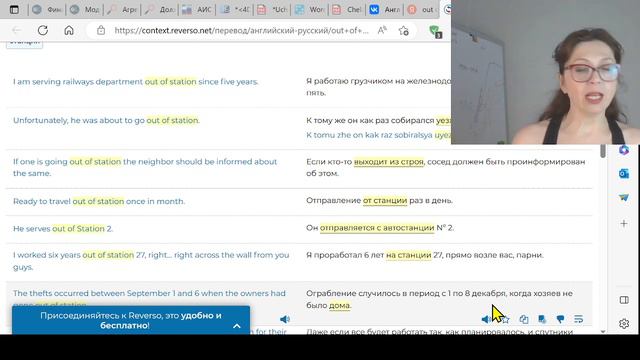Open the green shield extension icon

(435, 31)
